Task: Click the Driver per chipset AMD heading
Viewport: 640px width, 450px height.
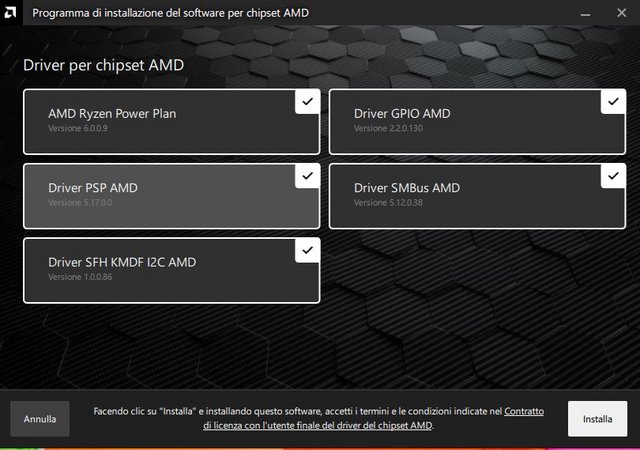Action: click(103, 65)
